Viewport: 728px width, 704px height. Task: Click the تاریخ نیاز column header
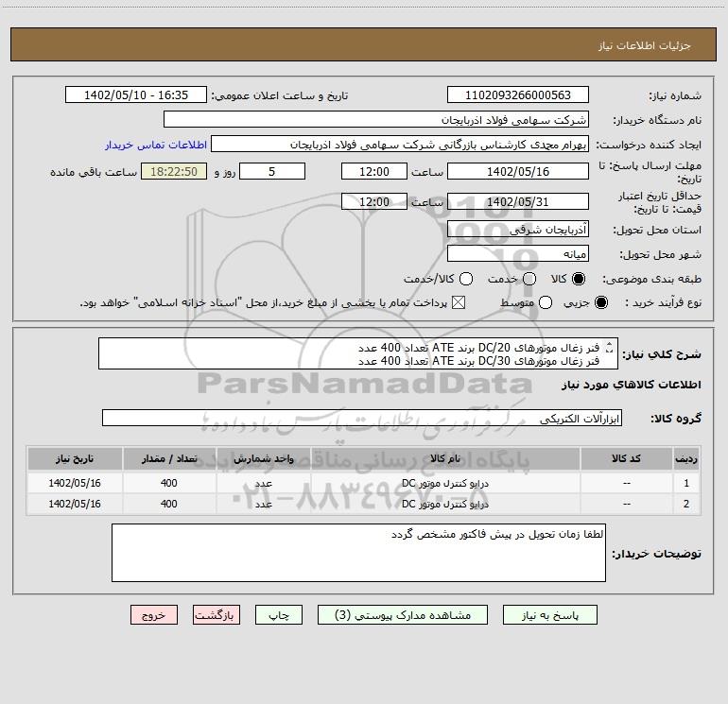pos(75,458)
